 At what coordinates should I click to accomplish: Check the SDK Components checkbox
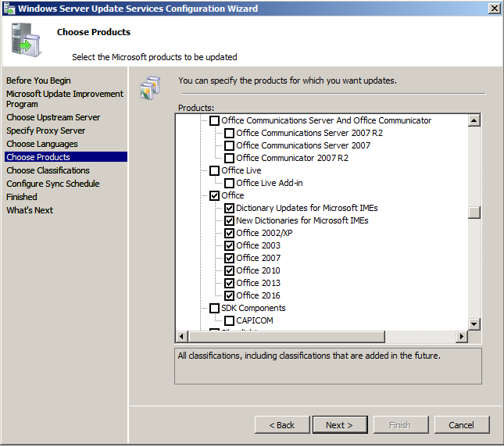(214, 309)
